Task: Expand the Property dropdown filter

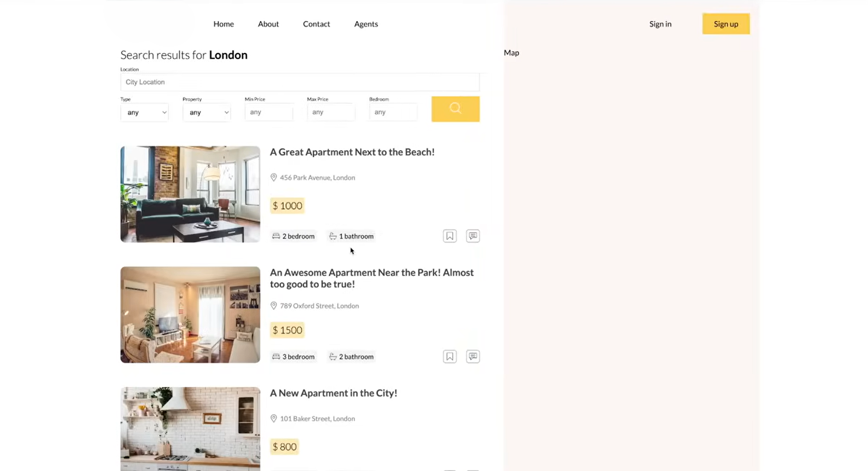Action: pos(207,112)
